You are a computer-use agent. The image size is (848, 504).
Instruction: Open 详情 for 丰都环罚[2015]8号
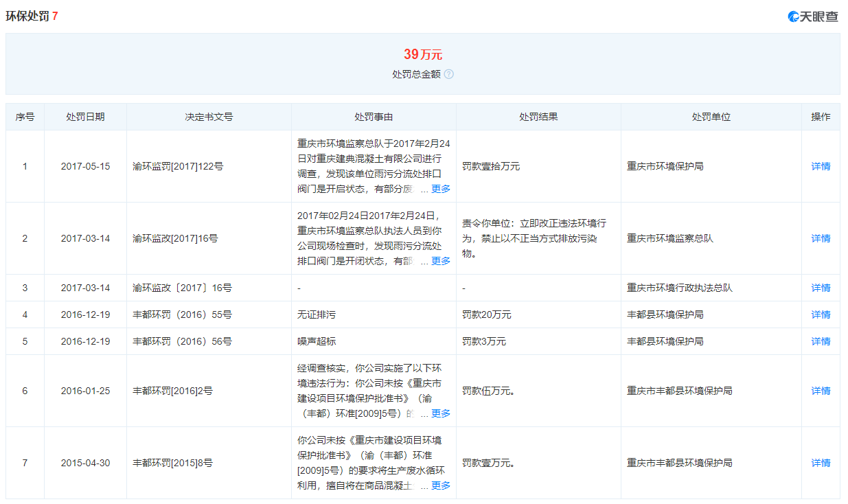[x=821, y=463]
